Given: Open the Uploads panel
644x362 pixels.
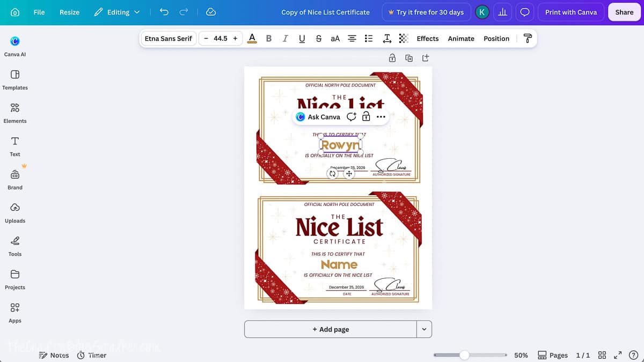Looking at the screenshot, I should point(15,212).
